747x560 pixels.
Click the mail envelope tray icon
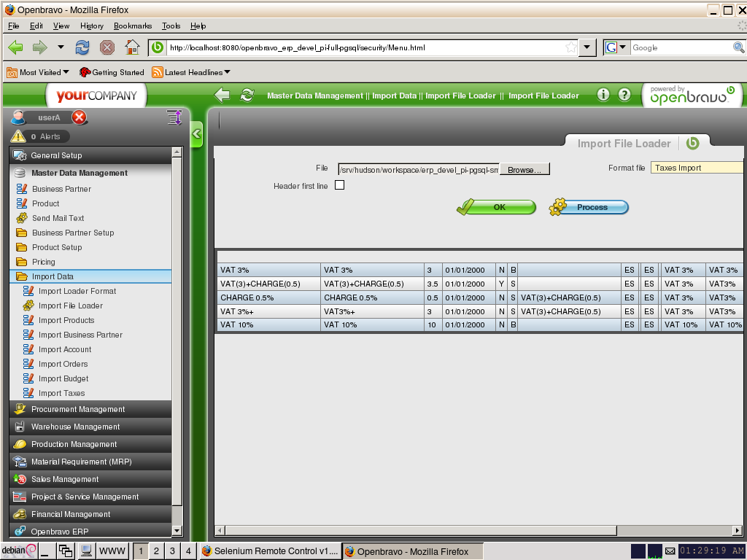pyautogui.click(x=670, y=551)
